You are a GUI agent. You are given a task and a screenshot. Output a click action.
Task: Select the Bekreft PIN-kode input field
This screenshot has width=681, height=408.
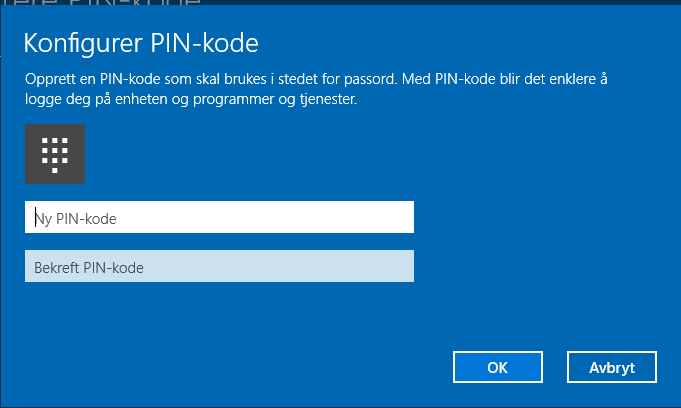219,266
